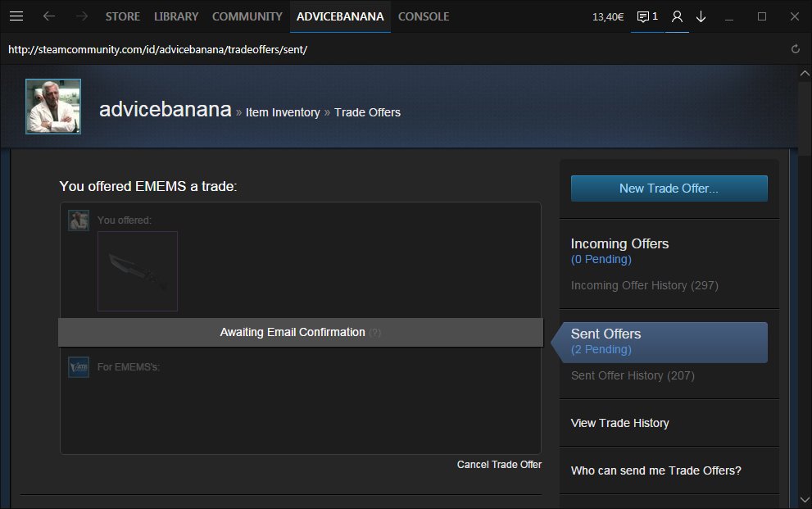Viewport: 812px width, 509px height.
Task: Click the New Trade Offer button
Action: pyautogui.click(x=669, y=189)
